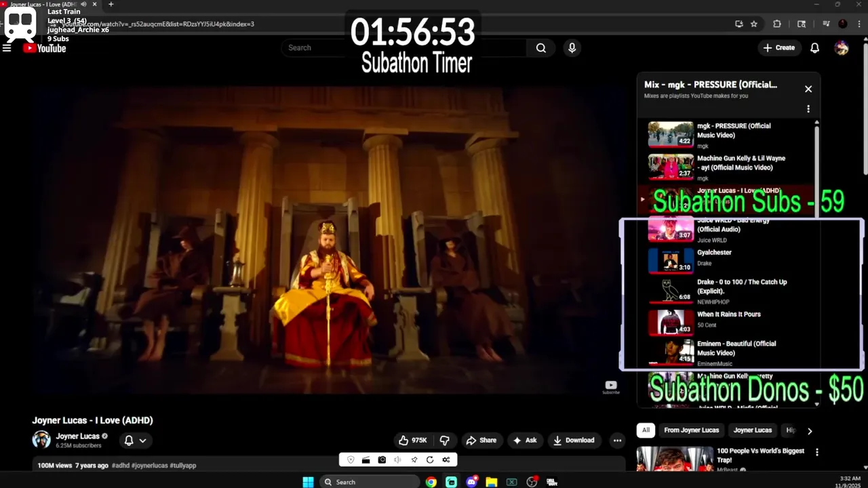This screenshot has width=868, height=488.
Task: Start voice search with microphone icon
Action: point(572,48)
